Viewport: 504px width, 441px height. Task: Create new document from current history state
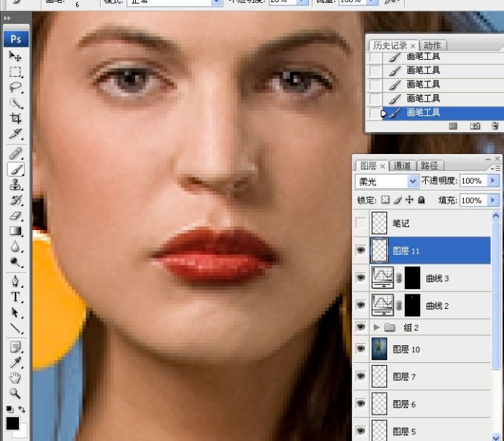(453, 126)
